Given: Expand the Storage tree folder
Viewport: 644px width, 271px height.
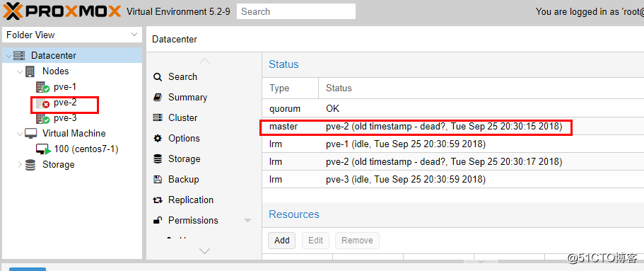Looking at the screenshot, I should point(20,165).
